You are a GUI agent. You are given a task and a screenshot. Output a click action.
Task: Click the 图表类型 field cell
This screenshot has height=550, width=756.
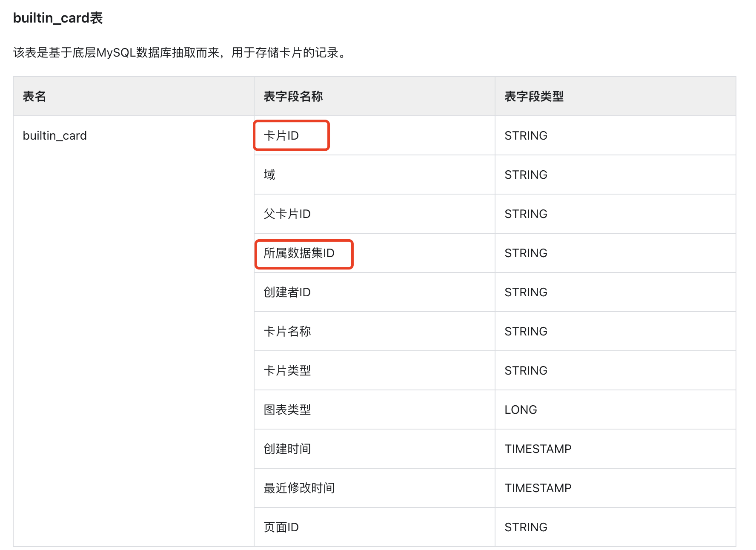(x=287, y=410)
